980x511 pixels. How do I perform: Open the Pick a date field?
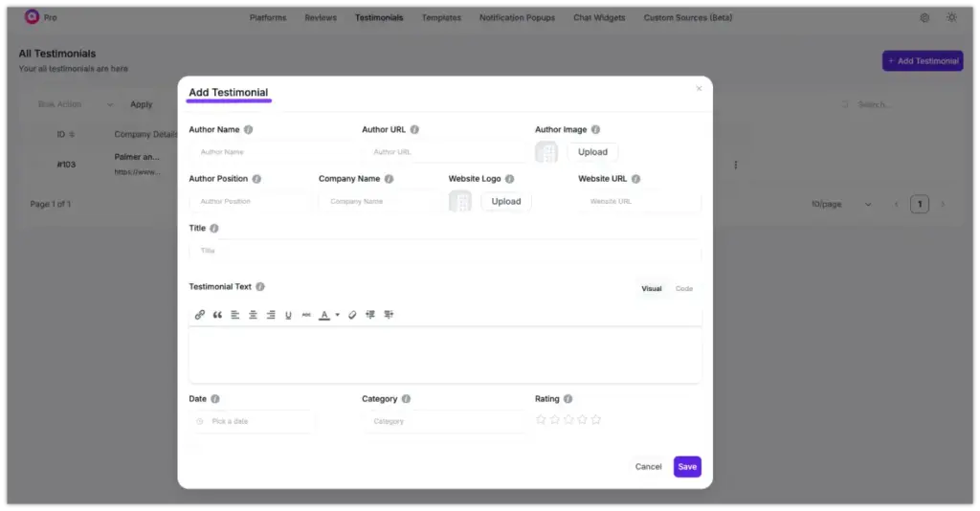(252, 422)
